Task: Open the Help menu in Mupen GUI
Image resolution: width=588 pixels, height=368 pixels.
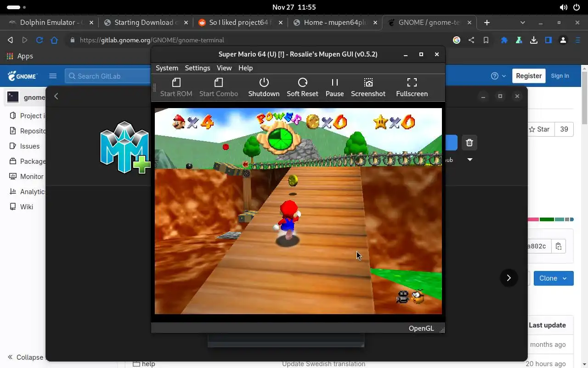Action: pos(245,68)
